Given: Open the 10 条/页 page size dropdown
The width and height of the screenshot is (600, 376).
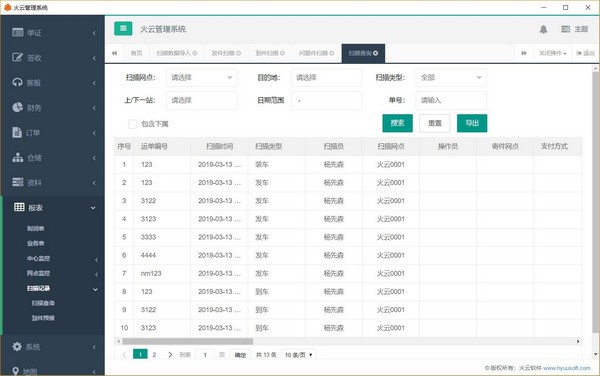Looking at the screenshot, I should pyautogui.click(x=298, y=355).
